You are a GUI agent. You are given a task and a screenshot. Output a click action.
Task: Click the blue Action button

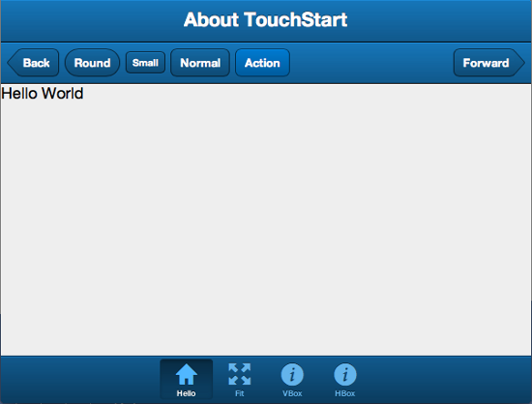(x=262, y=63)
